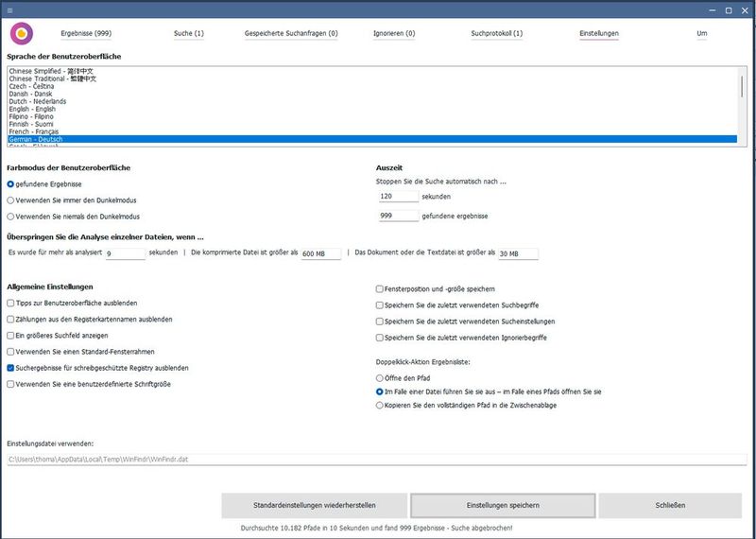Click the compressed file size field 600 MB
The image size is (756, 539).
tap(320, 253)
